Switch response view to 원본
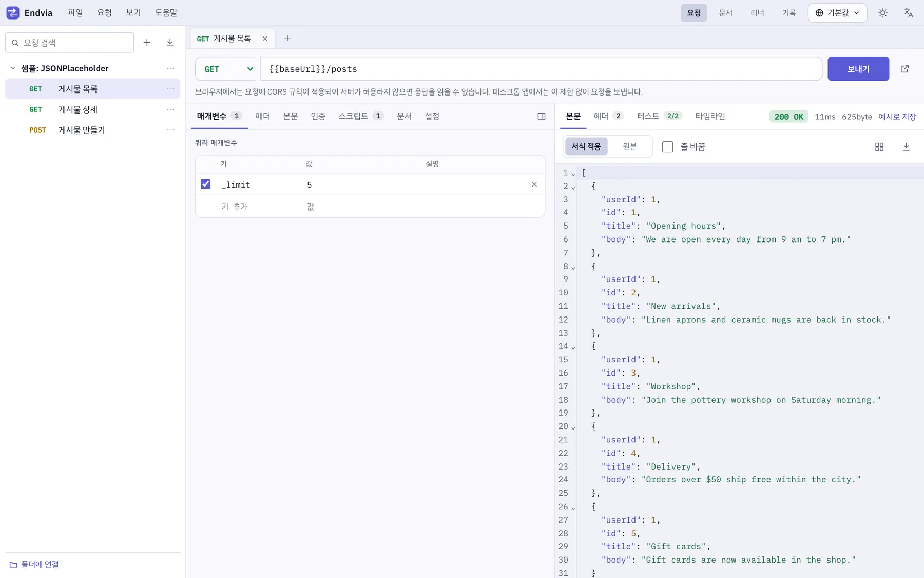Viewport: 924px width, 578px height. point(630,147)
